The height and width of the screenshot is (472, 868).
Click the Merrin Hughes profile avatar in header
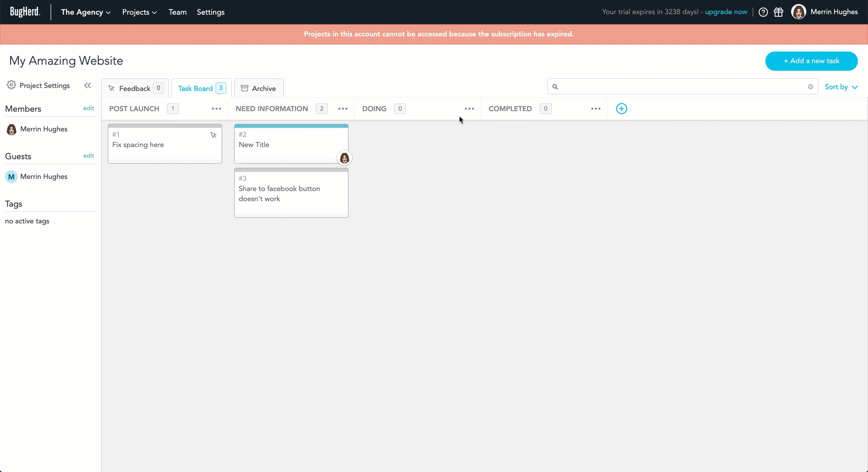tap(798, 12)
